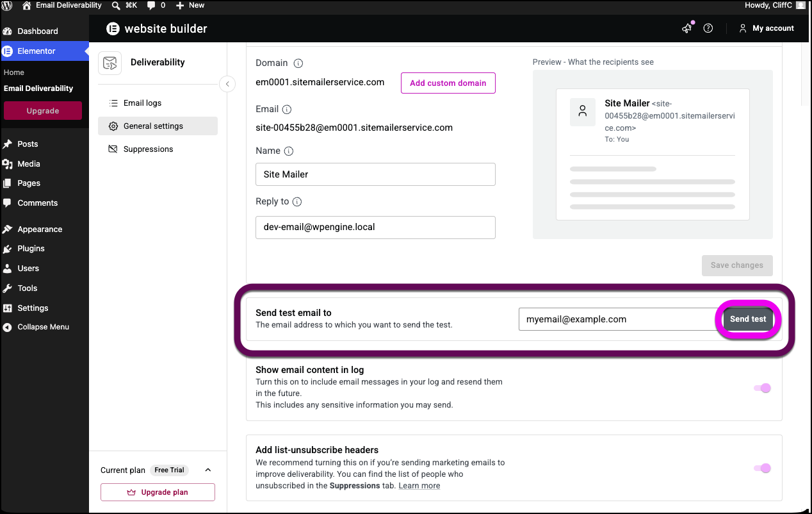Focus the Name field containing Site Mailer

[x=375, y=174]
